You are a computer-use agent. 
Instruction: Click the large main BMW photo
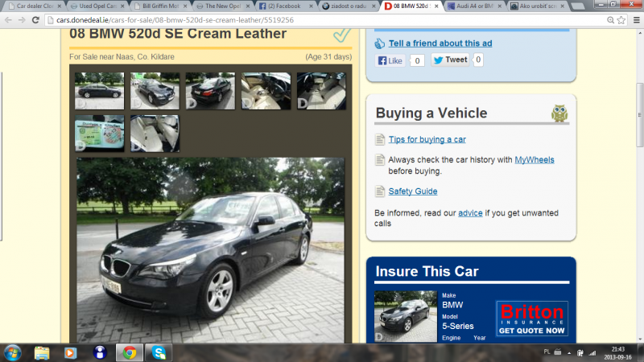click(x=210, y=249)
